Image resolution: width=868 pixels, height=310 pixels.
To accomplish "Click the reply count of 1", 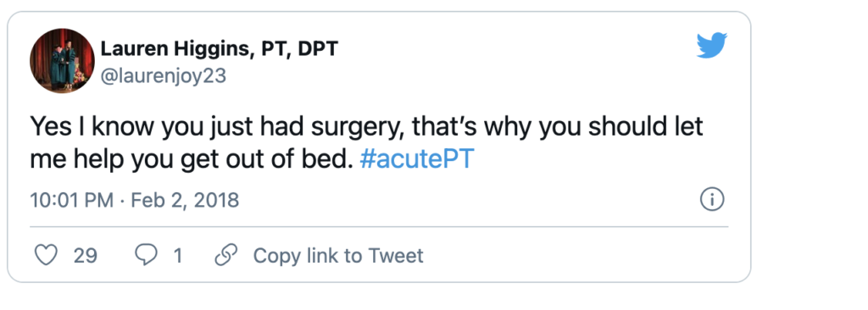I will click(x=178, y=256).
